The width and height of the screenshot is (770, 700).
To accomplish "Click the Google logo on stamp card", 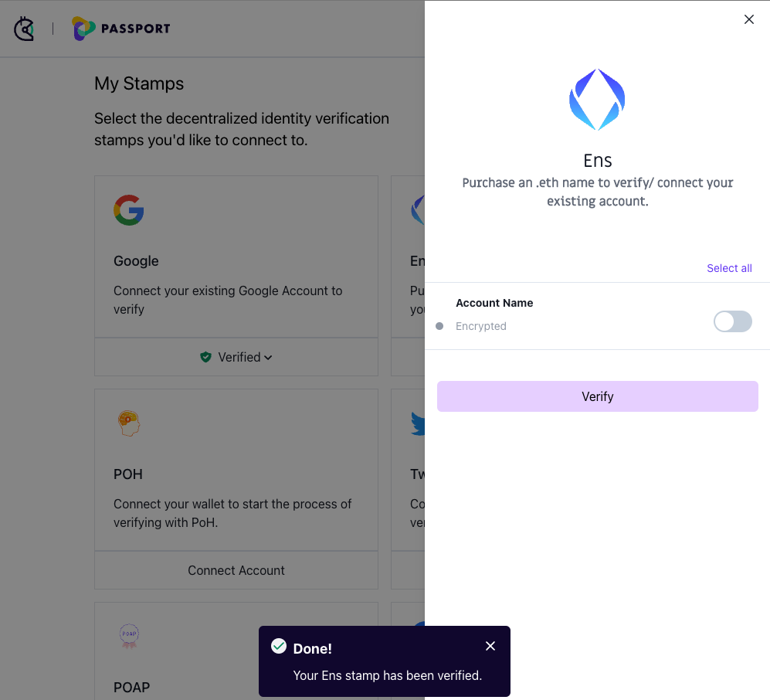I will (129, 210).
